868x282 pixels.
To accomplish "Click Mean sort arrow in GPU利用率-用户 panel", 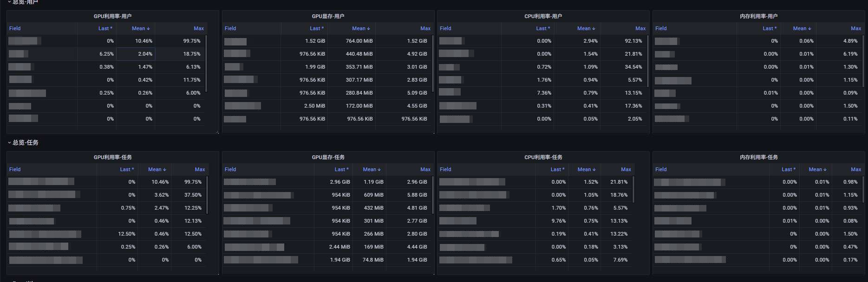I will pos(148,29).
